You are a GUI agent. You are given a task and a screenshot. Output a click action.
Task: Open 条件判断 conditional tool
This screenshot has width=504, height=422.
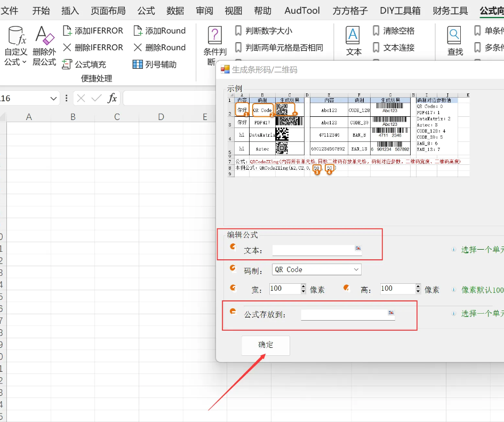point(215,46)
